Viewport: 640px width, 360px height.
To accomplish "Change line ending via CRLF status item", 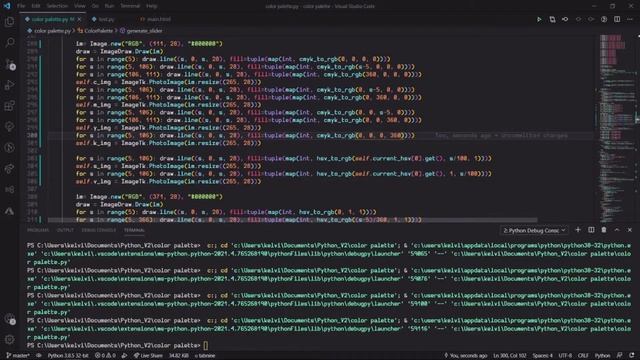I will click(583, 356).
